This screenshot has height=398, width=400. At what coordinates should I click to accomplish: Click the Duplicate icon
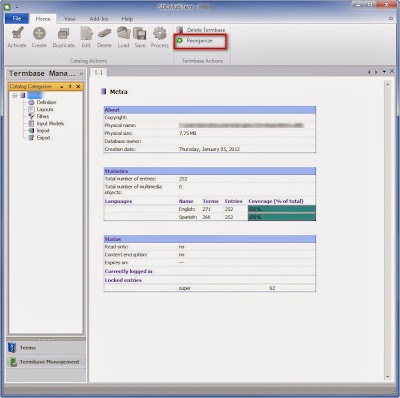pos(63,37)
